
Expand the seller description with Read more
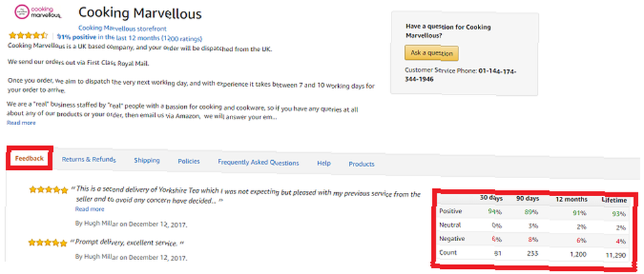[x=21, y=123]
